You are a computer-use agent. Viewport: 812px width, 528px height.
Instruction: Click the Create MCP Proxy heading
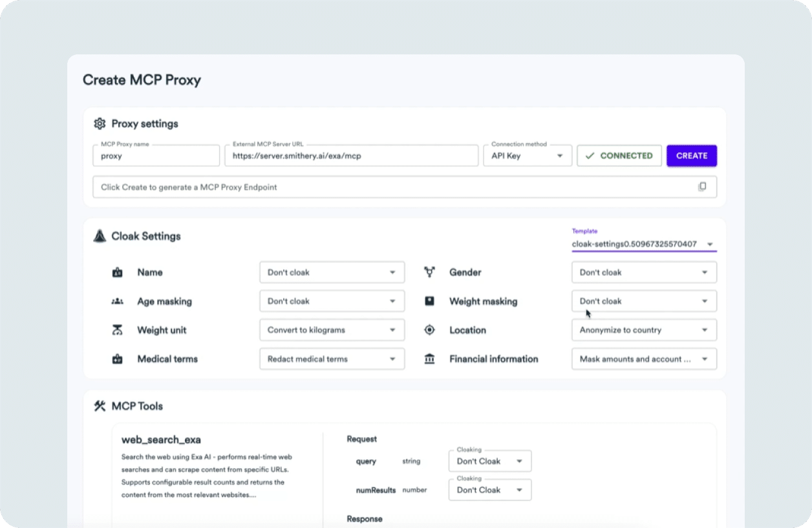142,80
